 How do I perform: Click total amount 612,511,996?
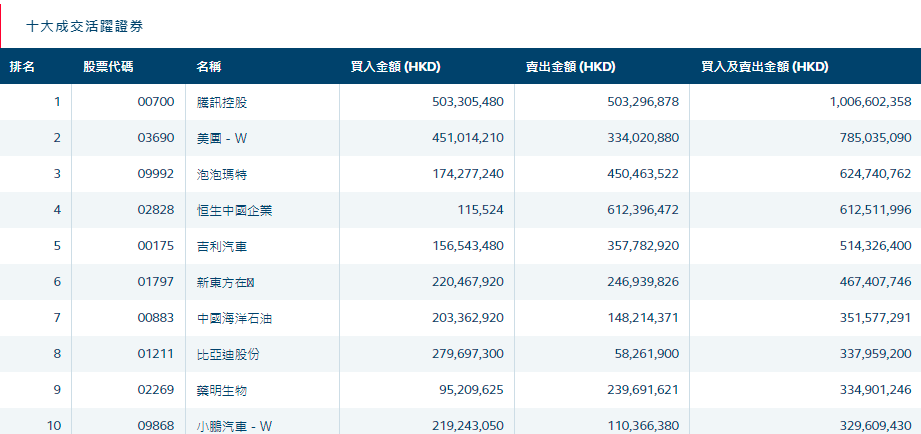(876, 210)
